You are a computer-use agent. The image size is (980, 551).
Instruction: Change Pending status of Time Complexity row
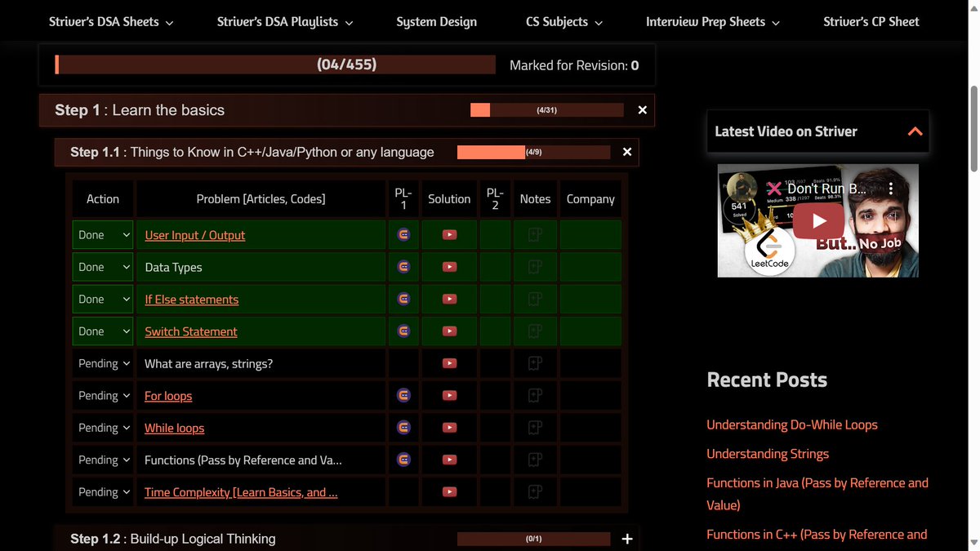point(103,492)
